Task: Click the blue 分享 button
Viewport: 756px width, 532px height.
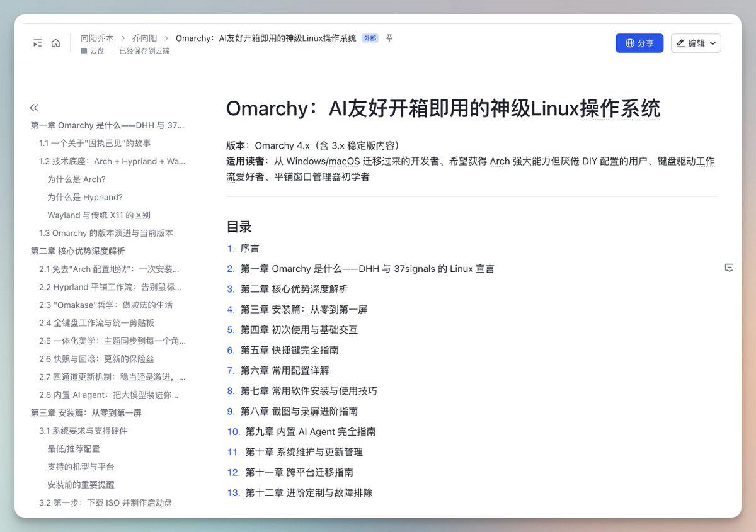Action: click(x=639, y=43)
